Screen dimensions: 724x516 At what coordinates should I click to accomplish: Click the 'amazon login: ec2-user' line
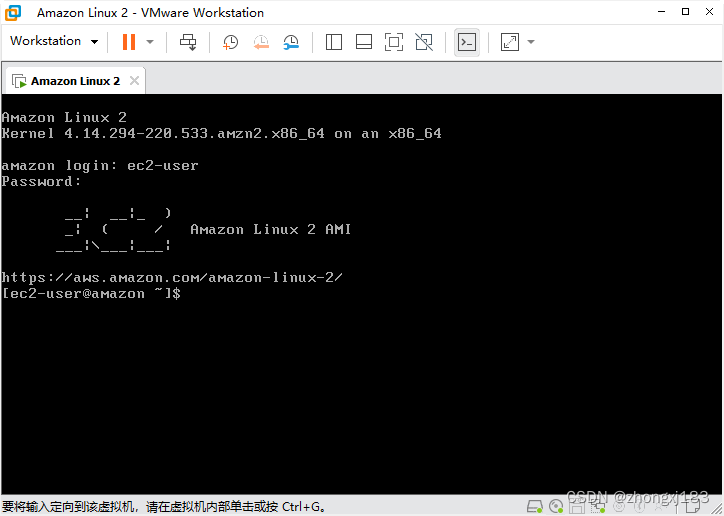[100, 166]
